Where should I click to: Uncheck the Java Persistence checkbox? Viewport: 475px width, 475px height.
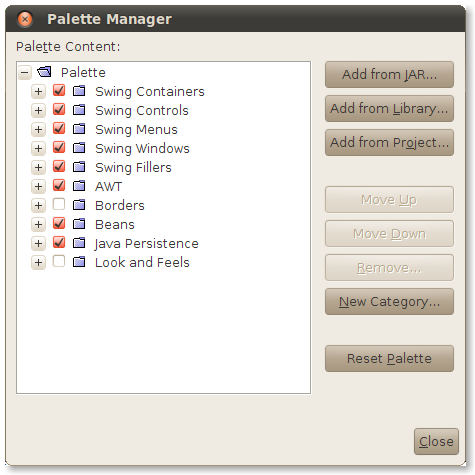click(x=59, y=242)
